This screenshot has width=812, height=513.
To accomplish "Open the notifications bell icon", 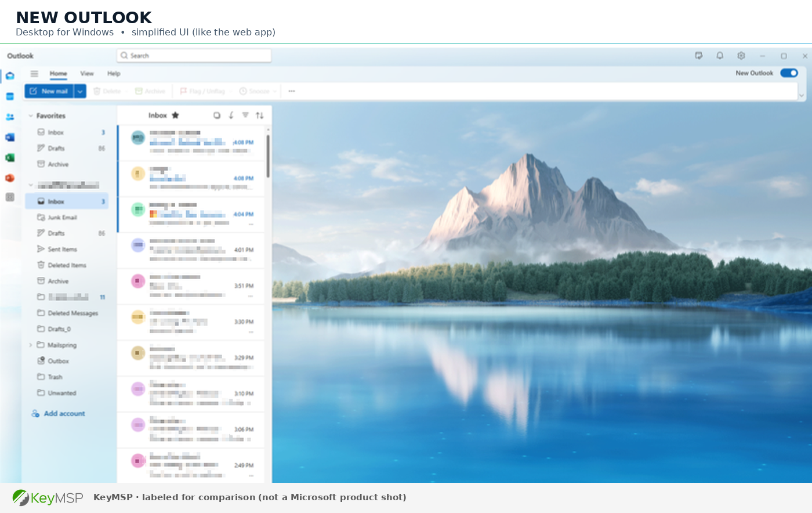I will click(x=720, y=56).
